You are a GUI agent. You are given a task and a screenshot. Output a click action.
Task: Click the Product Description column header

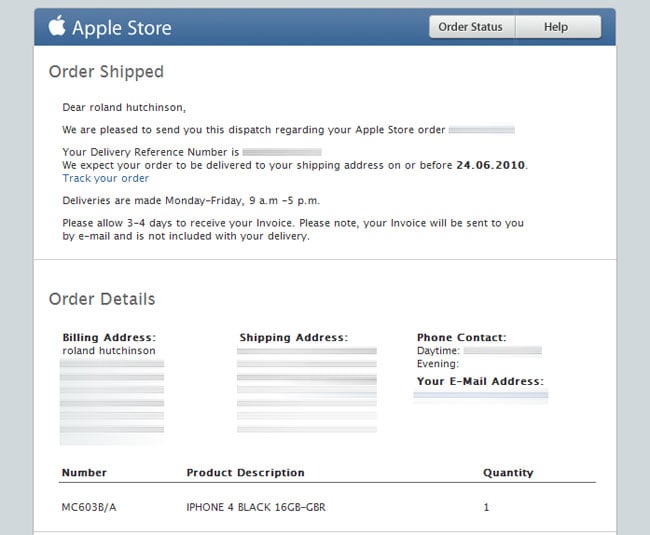(245, 472)
